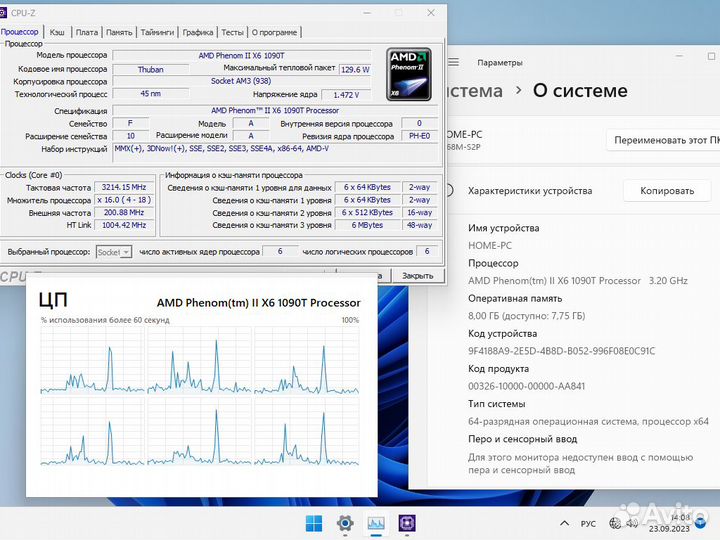This screenshot has width=720, height=540.
Task: Switch to the Тесты tab in CPU-Z
Action: click(x=232, y=32)
